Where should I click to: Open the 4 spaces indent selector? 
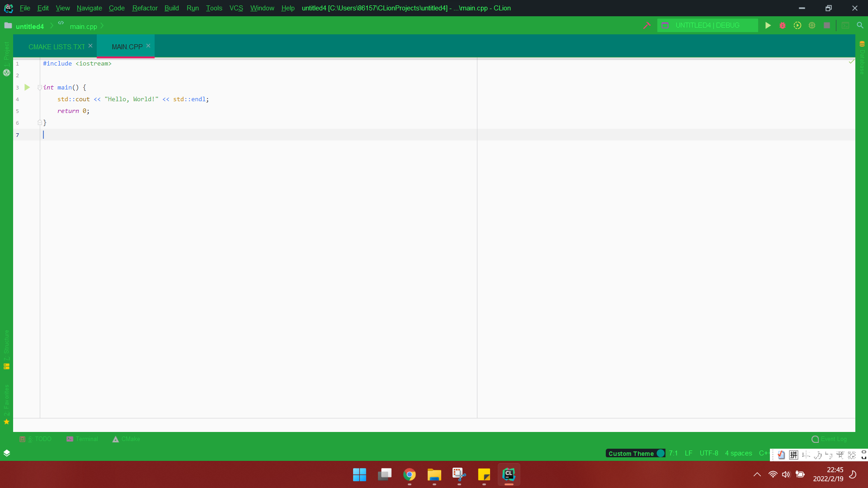(x=738, y=453)
